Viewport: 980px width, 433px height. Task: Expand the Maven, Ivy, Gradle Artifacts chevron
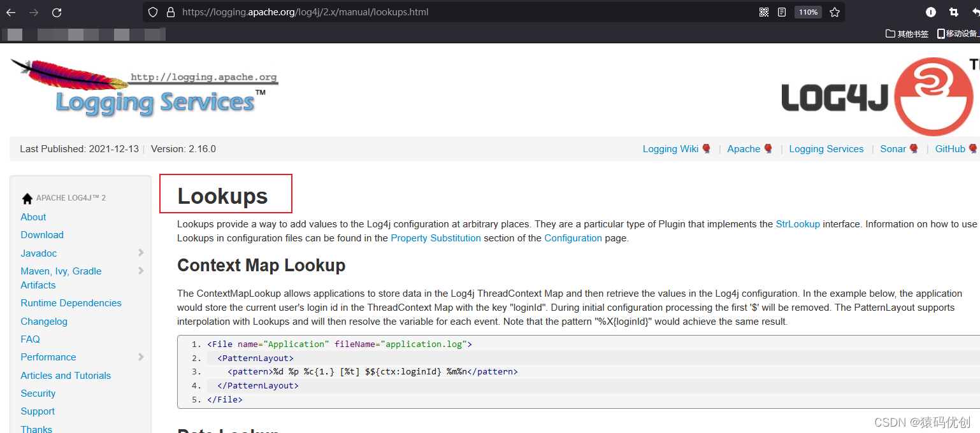pos(141,271)
